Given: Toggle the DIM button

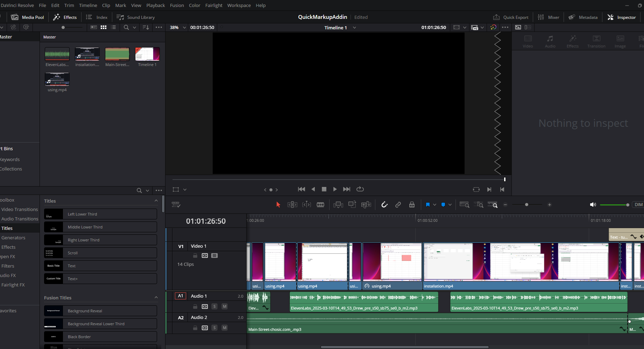Looking at the screenshot, I should click(x=638, y=205).
